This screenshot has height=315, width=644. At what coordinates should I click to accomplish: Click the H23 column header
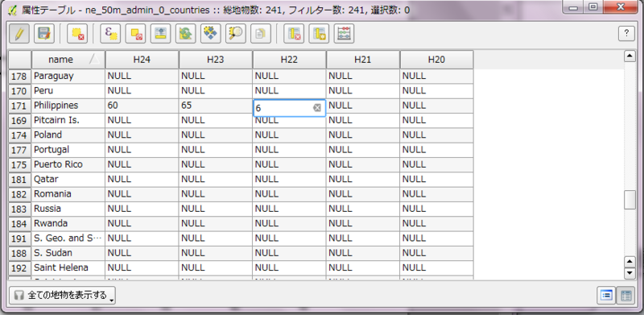[216, 60]
